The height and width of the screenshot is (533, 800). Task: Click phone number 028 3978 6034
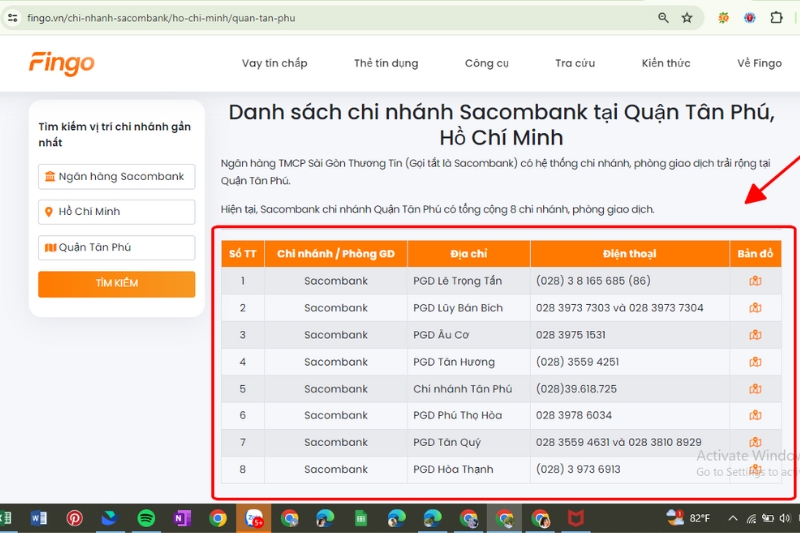[574, 416]
